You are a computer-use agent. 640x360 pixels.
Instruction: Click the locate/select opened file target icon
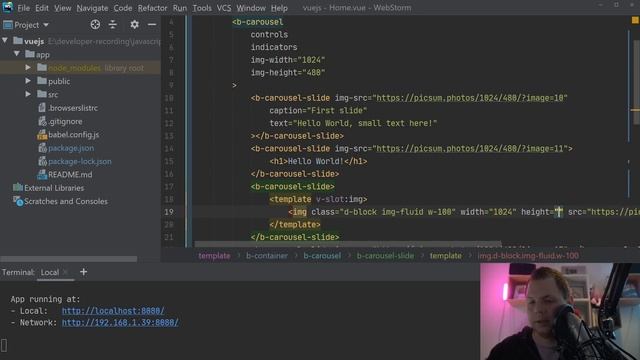click(x=95, y=25)
